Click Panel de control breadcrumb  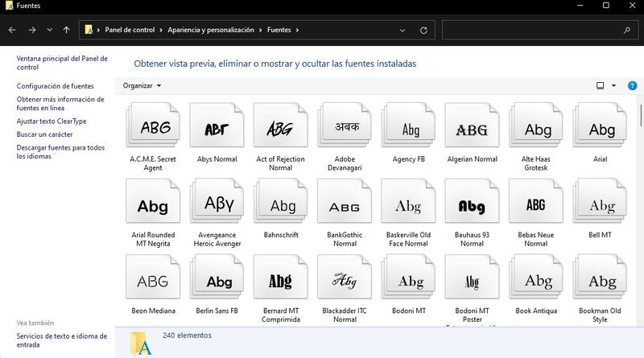130,30
